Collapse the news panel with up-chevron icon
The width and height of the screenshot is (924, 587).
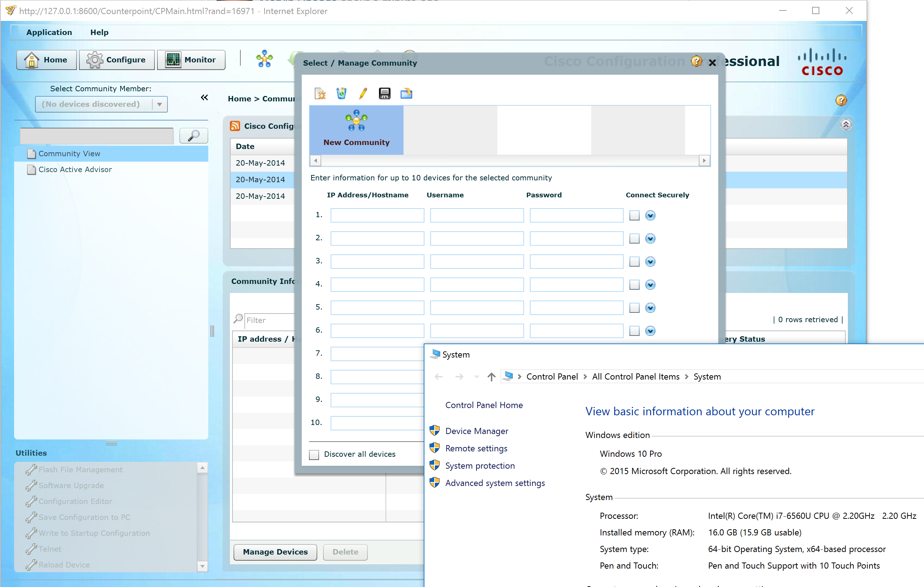tap(846, 125)
